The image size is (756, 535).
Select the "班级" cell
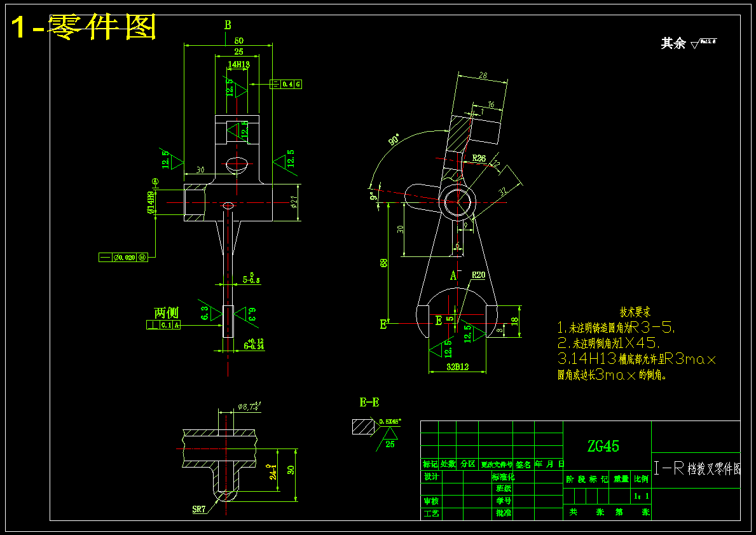pyautogui.click(x=504, y=488)
